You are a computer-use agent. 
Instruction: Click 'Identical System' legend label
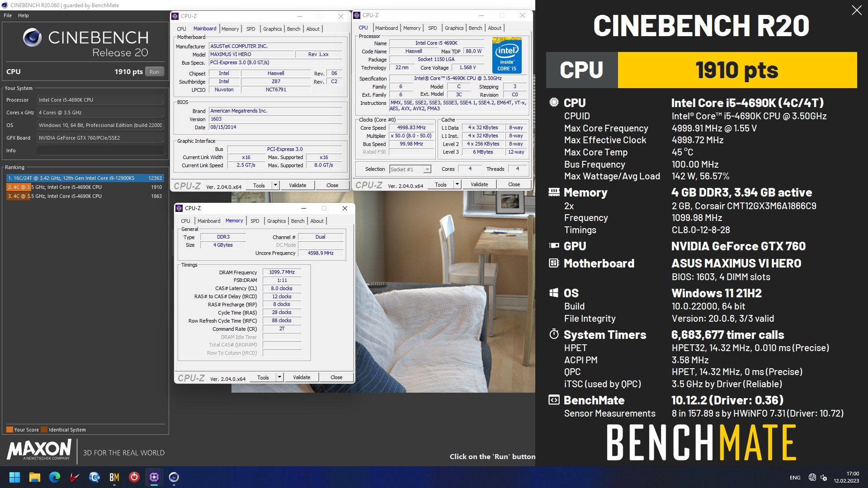click(67, 430)
